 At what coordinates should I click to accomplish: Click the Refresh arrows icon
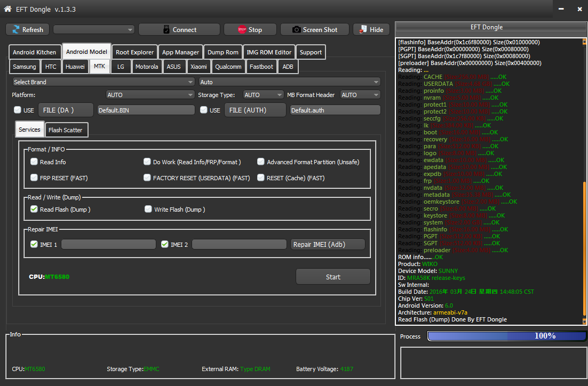pyautogui.click(x=16, y=29)
